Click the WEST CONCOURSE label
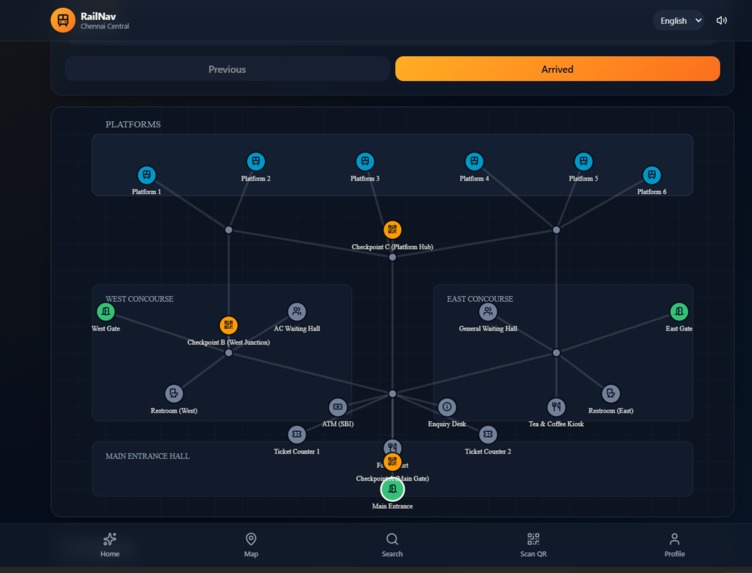 click(140, 299)
